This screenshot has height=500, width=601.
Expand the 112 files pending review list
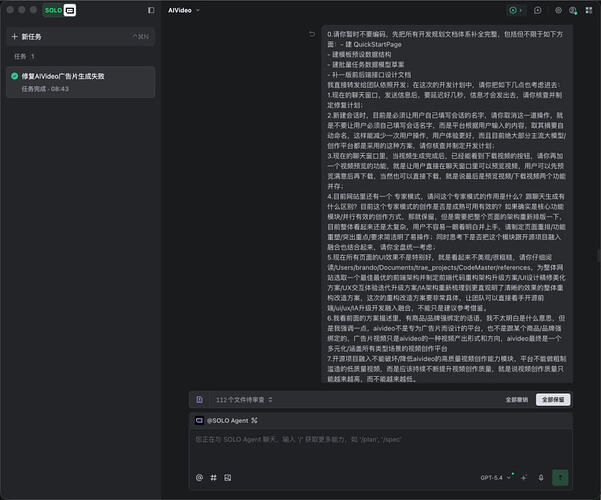(244, 400)
